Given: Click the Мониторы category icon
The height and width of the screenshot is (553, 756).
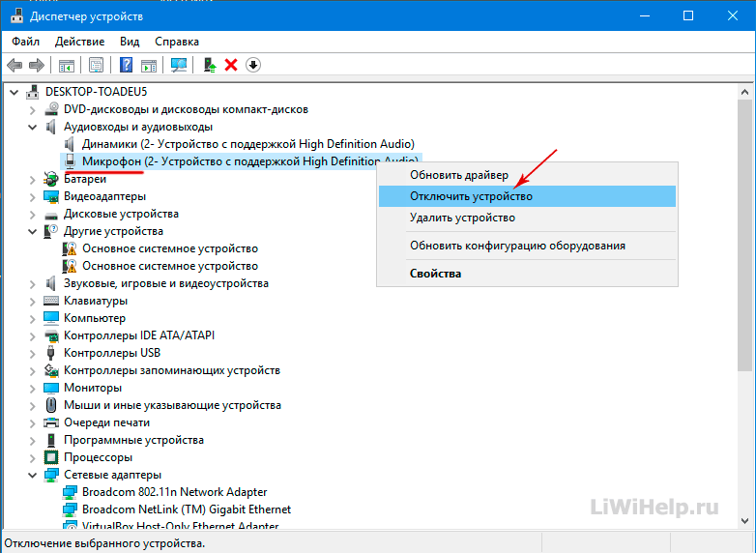Looking at the screenshot, I should (x=51, y=388).
